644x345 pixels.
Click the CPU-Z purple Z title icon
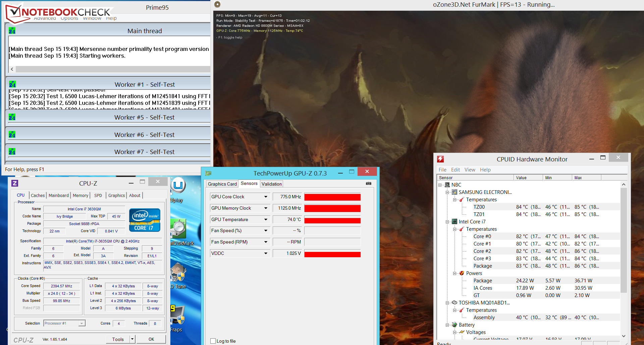pos(15,183)
